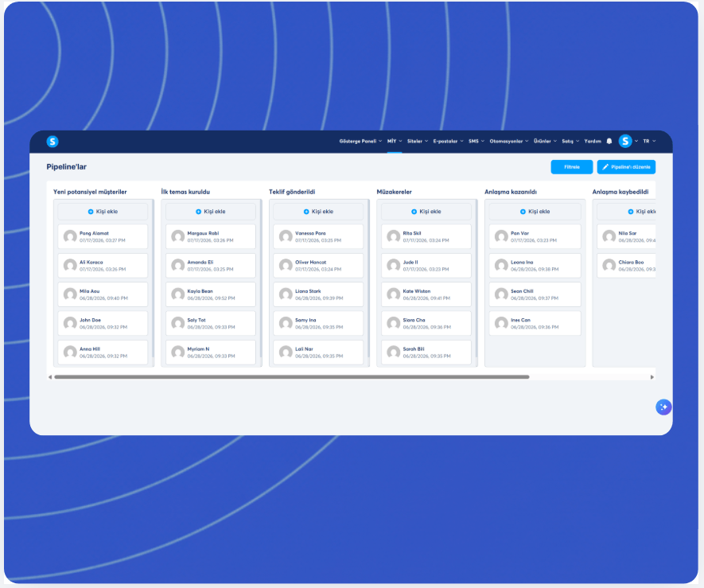
Task: Open the Amanda Eli contact card
Action: 211,265
